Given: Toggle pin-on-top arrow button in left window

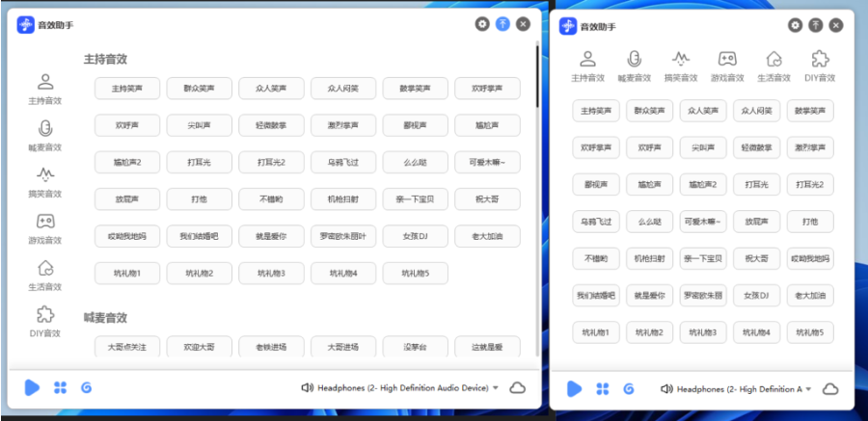Looking at the screenshot, I should click(x=502, y=24).
